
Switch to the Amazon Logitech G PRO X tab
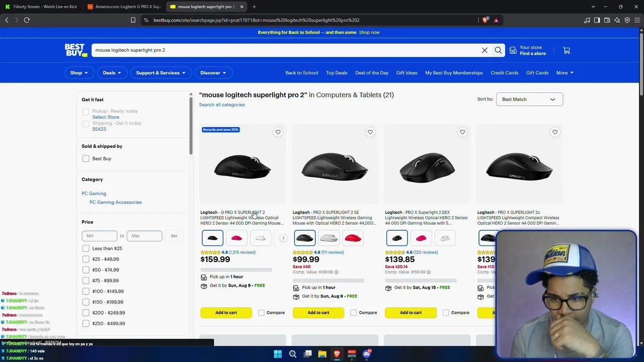point(124,7)
